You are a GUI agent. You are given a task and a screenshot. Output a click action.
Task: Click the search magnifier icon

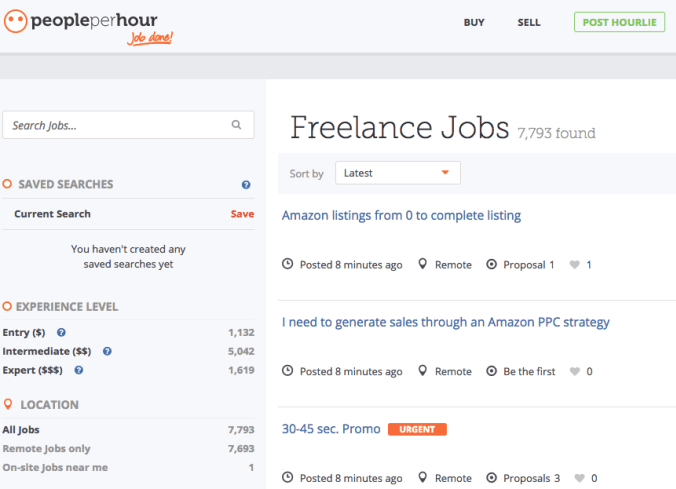[236, 125]
